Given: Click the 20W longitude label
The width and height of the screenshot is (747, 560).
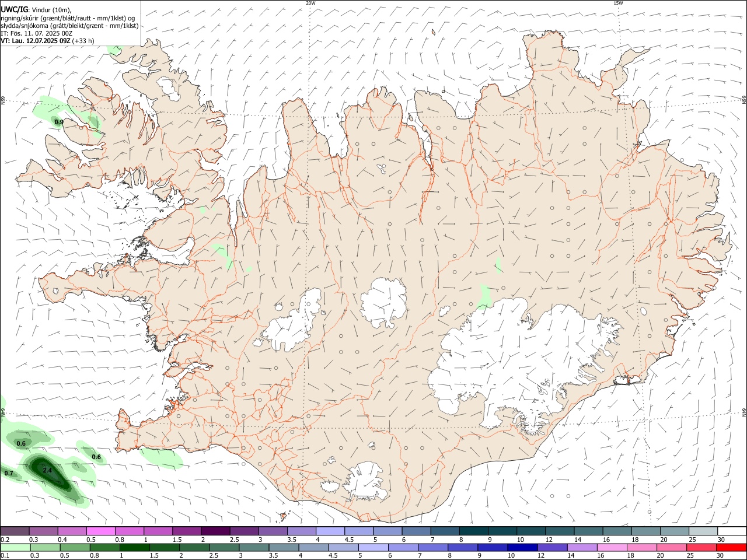Looking at the screenshot, I should click(310, 3).
